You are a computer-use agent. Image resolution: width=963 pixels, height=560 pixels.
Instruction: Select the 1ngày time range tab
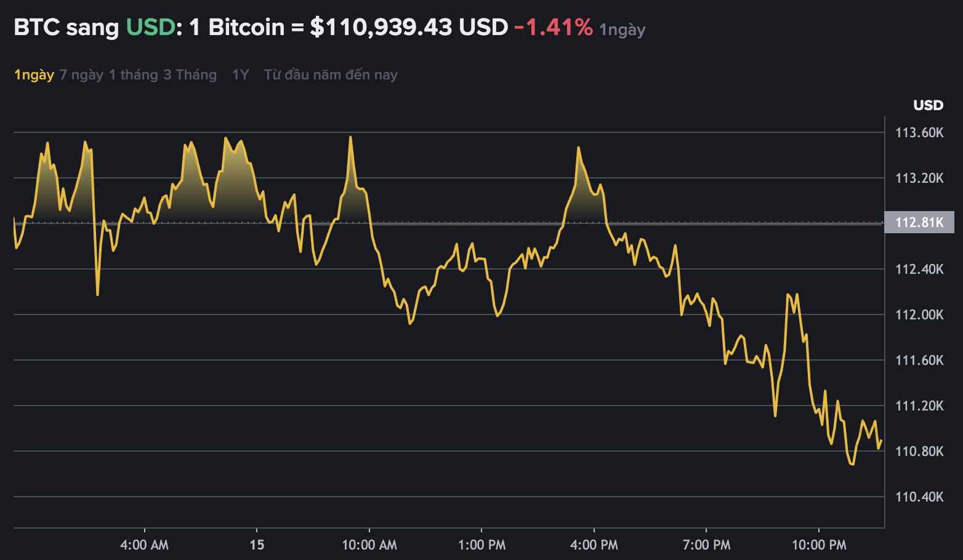[34, 75]
